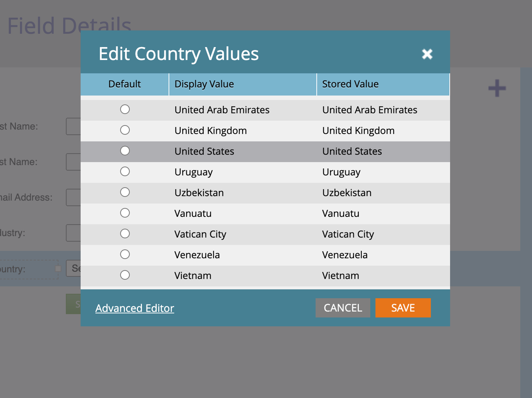Image resolution: width=532 pixels, height=398 pixels.
Task: Choose United States as default country
Action: [x=125, y=151]
